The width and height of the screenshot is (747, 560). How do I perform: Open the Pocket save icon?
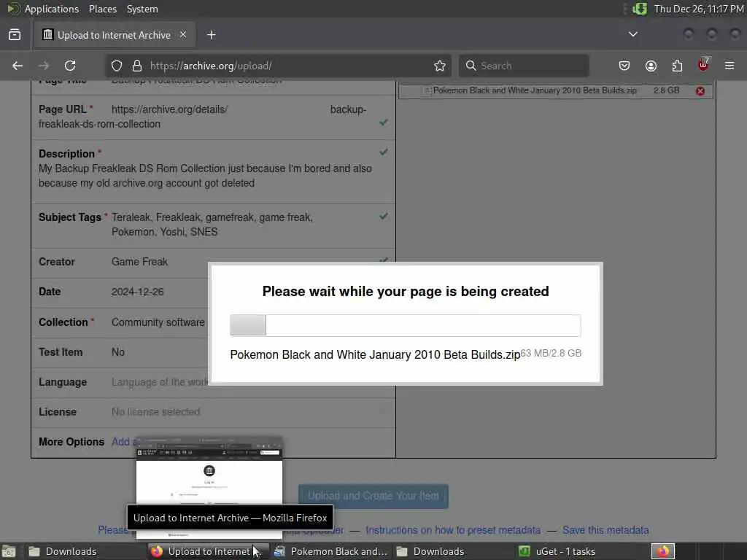(624, 66)
